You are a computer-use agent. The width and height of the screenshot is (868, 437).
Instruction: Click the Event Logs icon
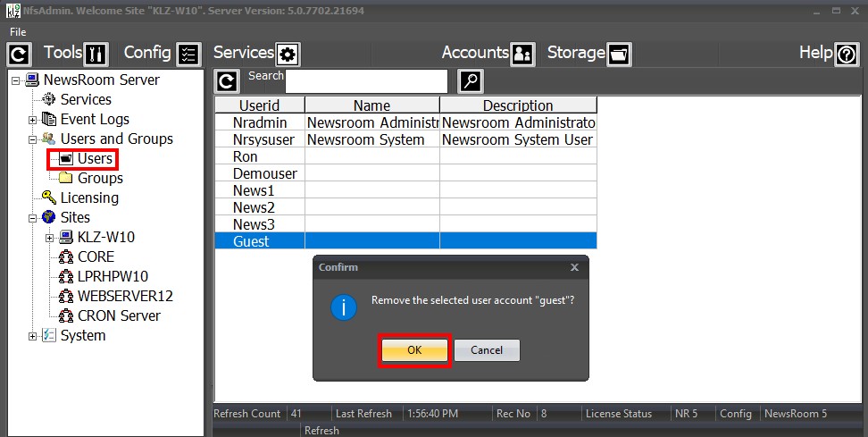(49, 119)
